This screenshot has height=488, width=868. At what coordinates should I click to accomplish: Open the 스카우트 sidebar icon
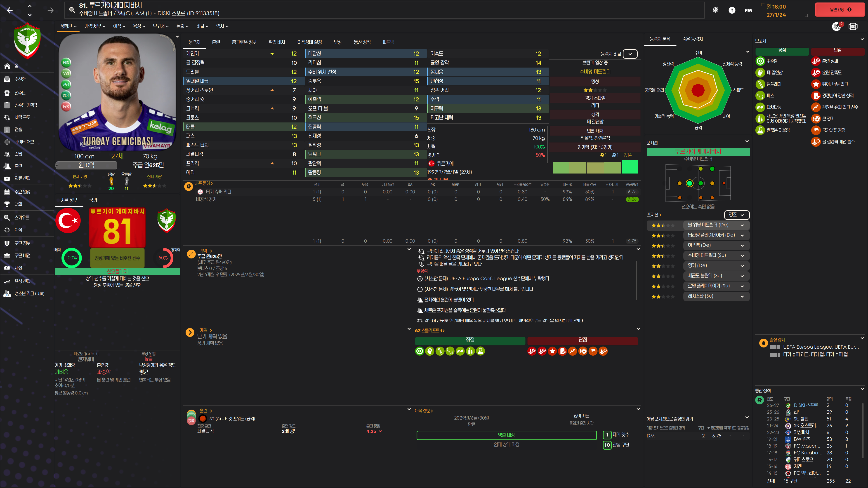[7, 218]
